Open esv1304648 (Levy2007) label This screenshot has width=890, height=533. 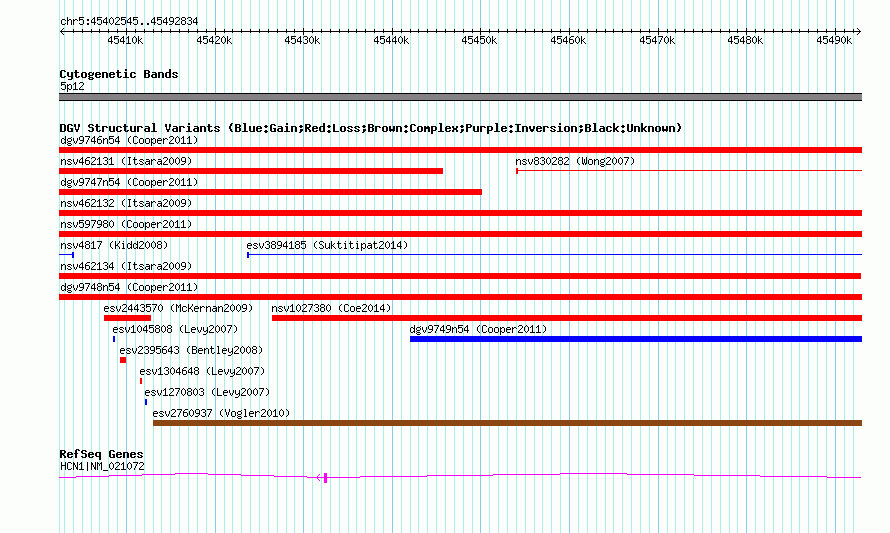tap(202, 371)
